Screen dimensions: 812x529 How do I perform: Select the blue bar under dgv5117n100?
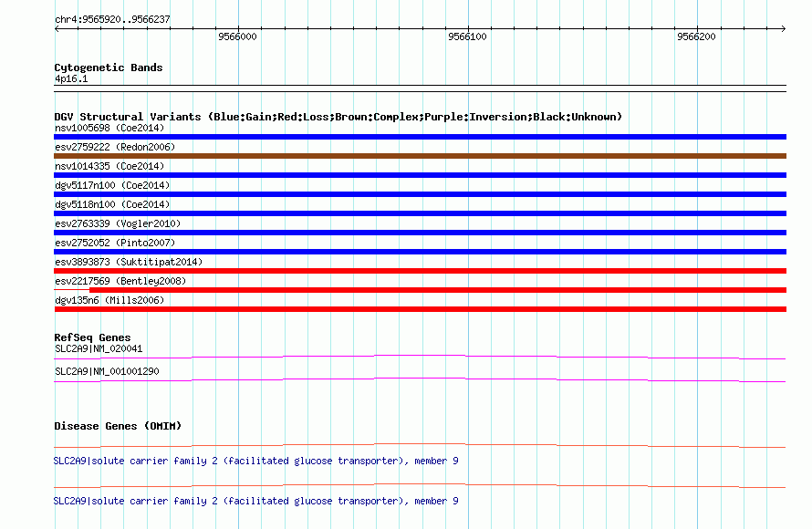pyautogui.click(x=420, y=194)
